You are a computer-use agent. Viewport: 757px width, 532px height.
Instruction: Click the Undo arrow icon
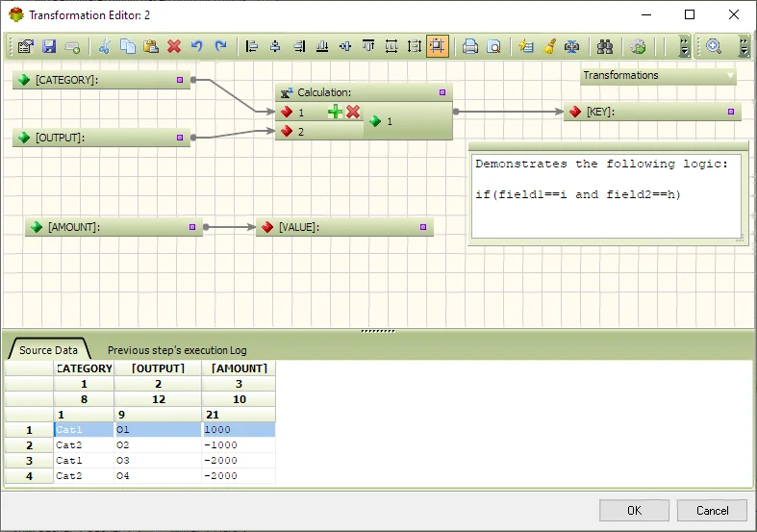pos(197,46)
